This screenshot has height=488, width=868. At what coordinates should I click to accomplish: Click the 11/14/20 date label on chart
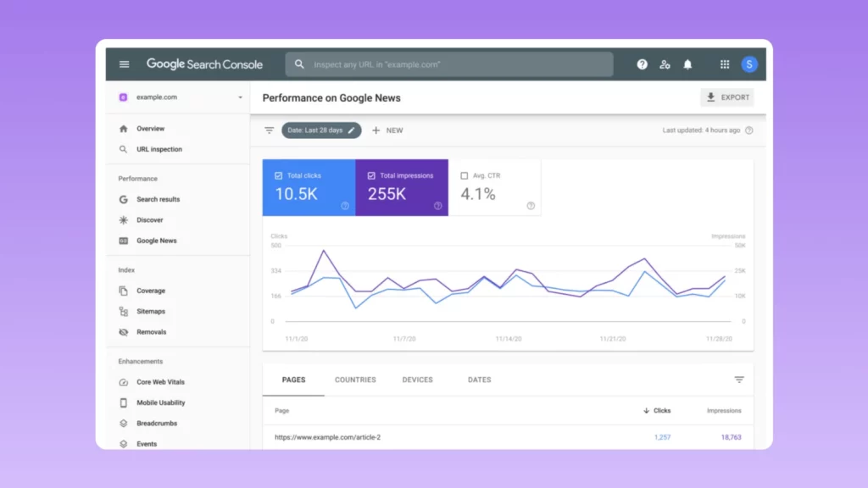(509, 339)
